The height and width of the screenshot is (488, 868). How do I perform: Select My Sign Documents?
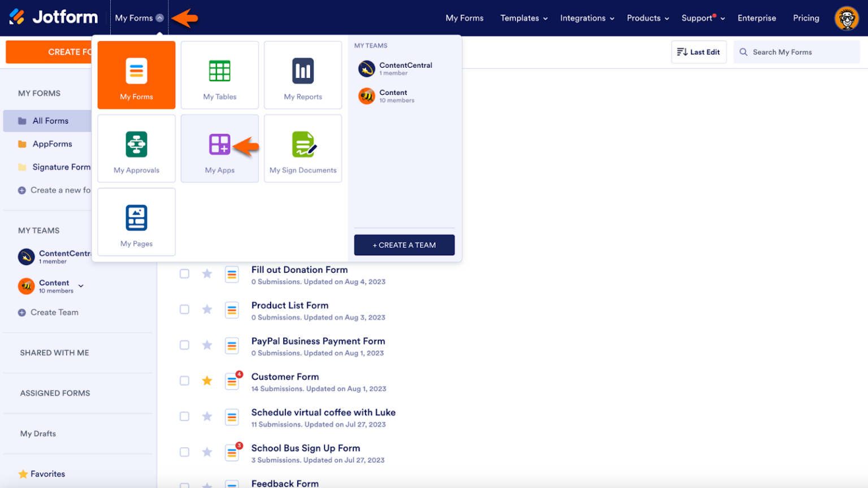(x=303, y=149)
